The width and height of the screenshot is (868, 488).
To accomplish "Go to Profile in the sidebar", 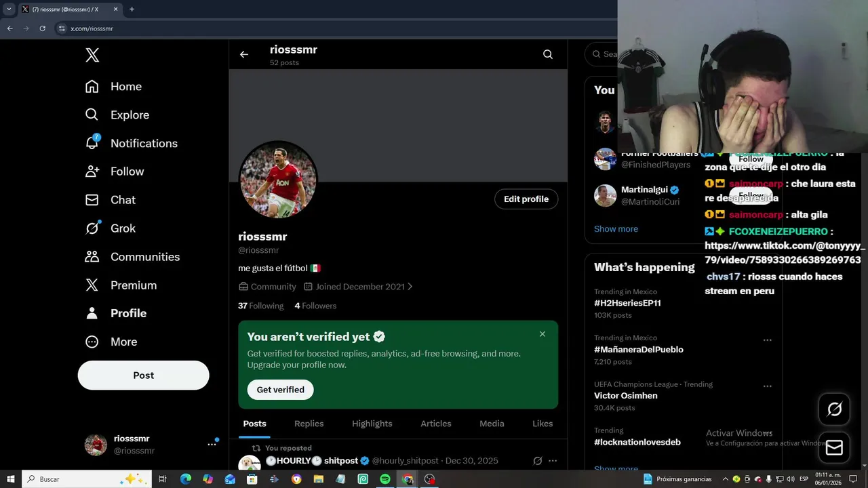I will [115, 313].
